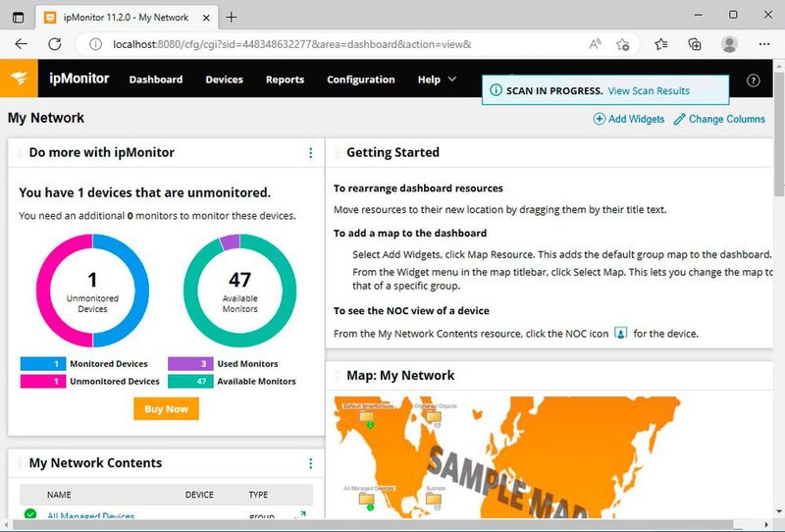The height and width of the screenshot is (532, 785).
Task: Open a new browser tab
Action: 232,17
